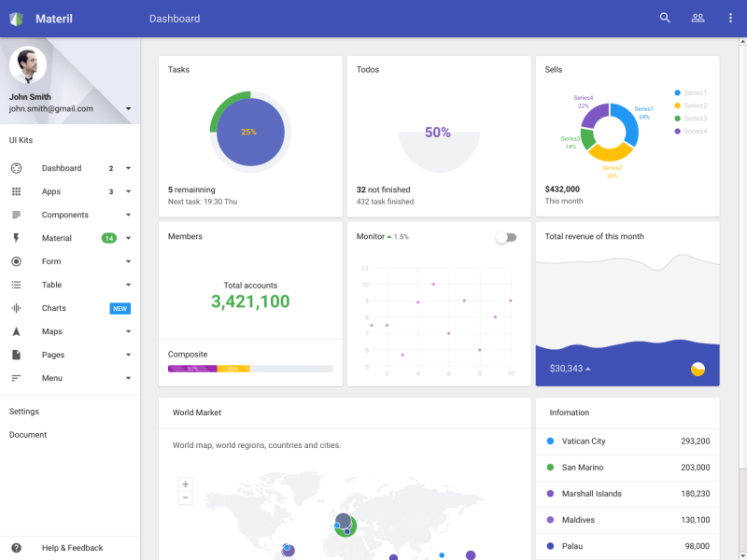Screen dimensions: 747x560
Task: Expand the Table submenu arrow
Action: click(128, 285)
